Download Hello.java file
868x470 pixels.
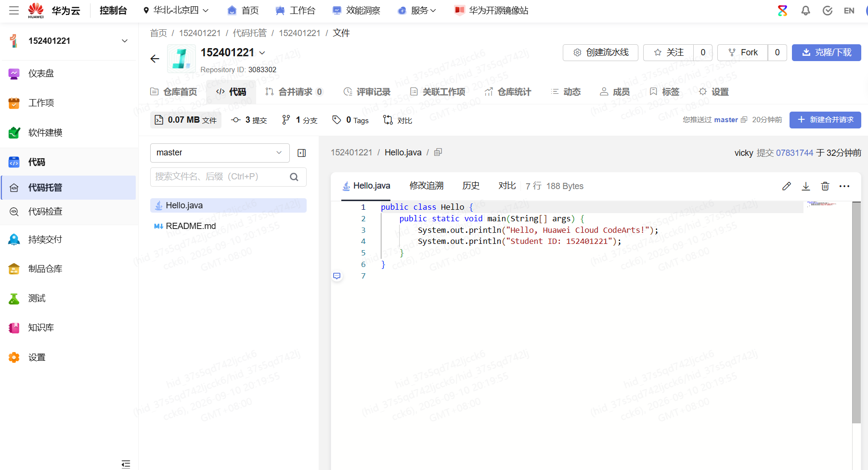[x=806, y=186]
